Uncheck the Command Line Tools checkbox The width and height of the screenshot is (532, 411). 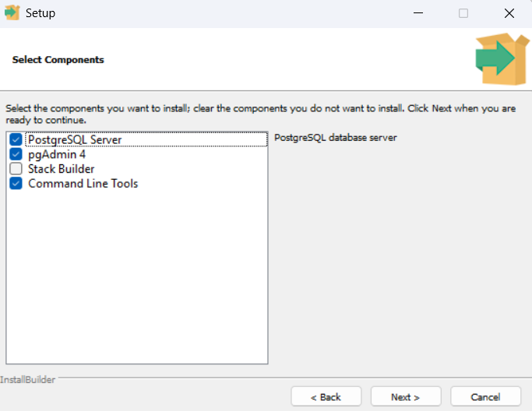(x=16, y=184)
